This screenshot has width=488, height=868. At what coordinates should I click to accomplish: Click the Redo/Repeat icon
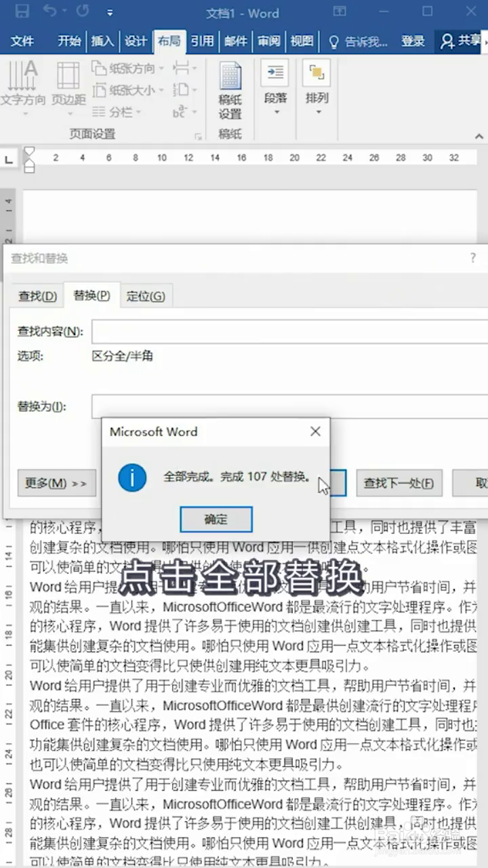[x=82, y=12]
